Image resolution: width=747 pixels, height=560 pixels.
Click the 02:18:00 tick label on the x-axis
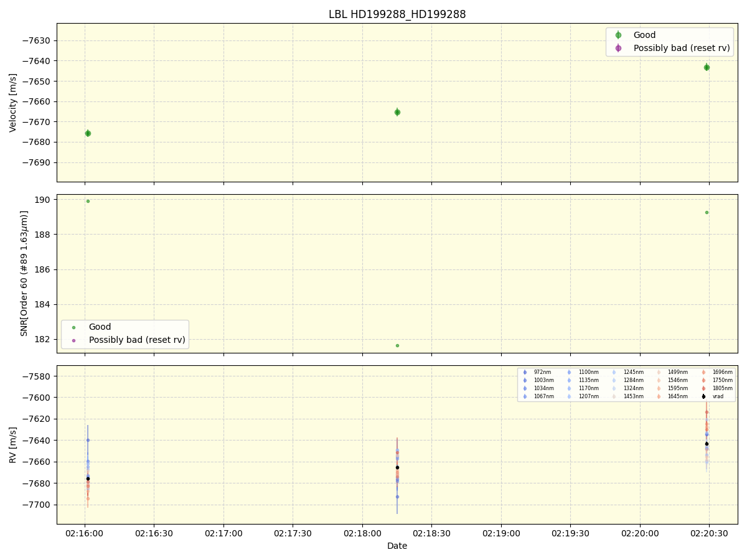click(x=362, y=534)
